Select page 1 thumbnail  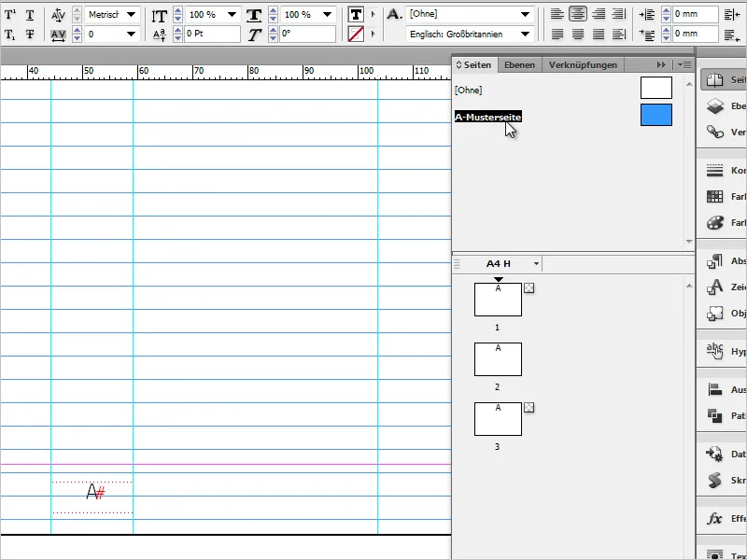pyautogui.click(x=498, y=300)
